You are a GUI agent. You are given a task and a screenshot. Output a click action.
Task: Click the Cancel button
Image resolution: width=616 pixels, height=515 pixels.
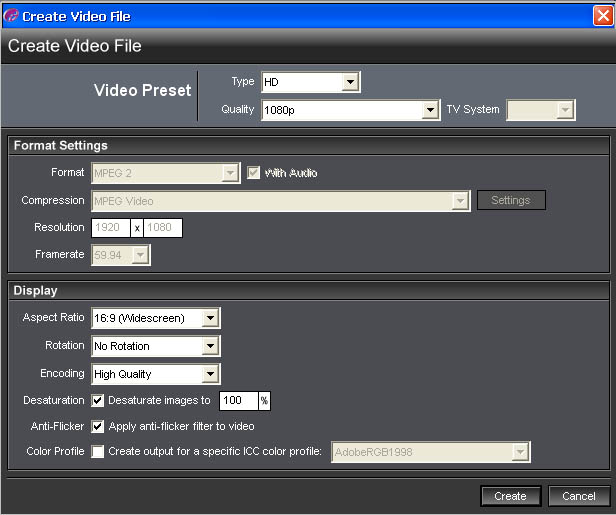tap(579, 496)
